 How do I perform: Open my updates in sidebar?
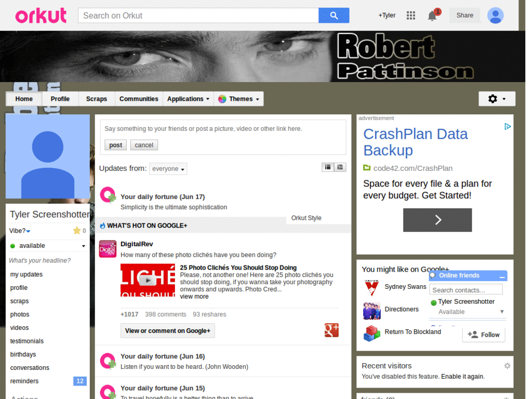tap(26, 274)
